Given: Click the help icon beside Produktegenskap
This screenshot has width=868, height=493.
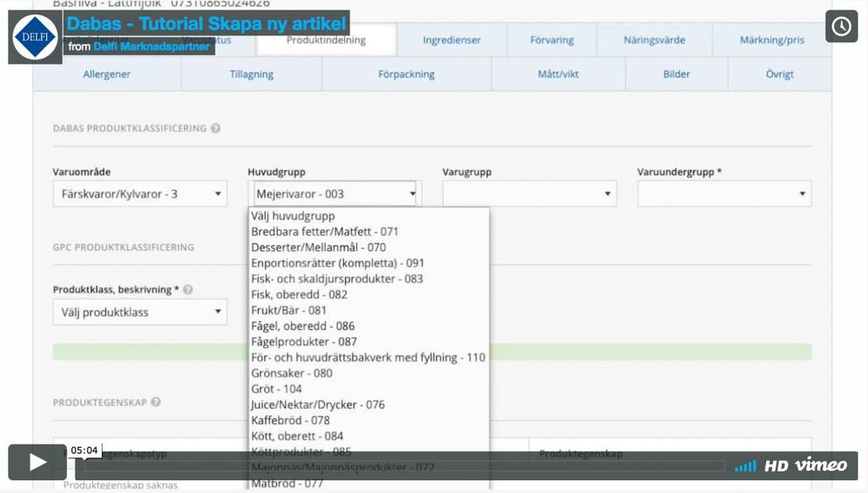Looking at the screenshot, I should click(156, 401).
